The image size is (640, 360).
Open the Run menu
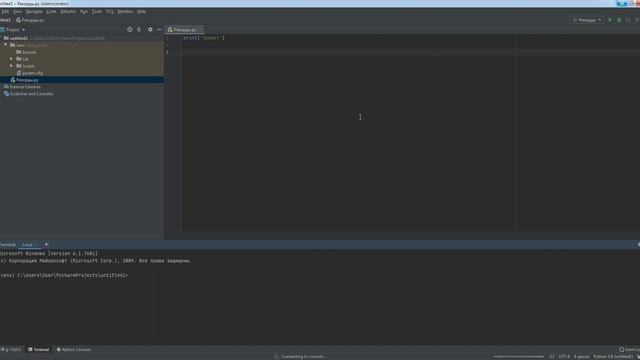click(x=84, y=11)
